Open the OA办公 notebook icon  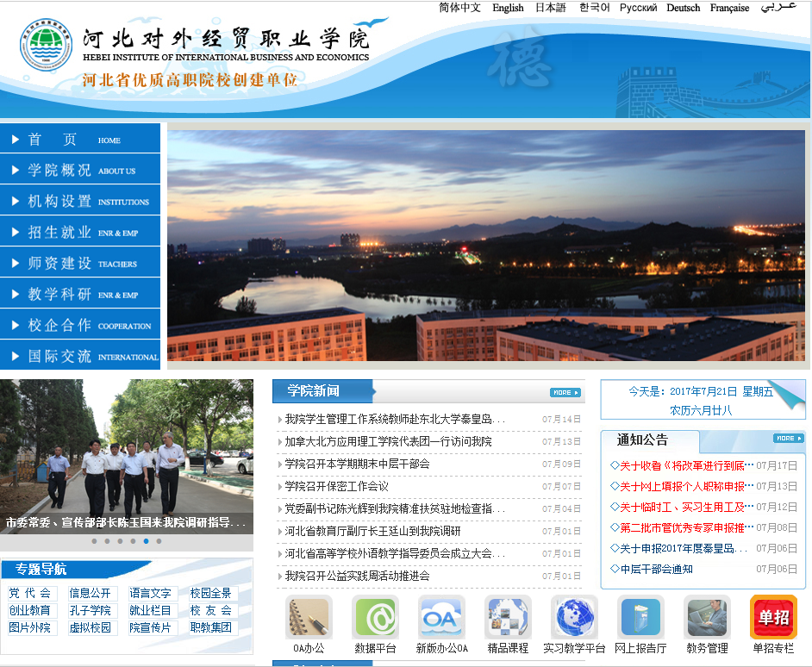[x=309, y=618]
